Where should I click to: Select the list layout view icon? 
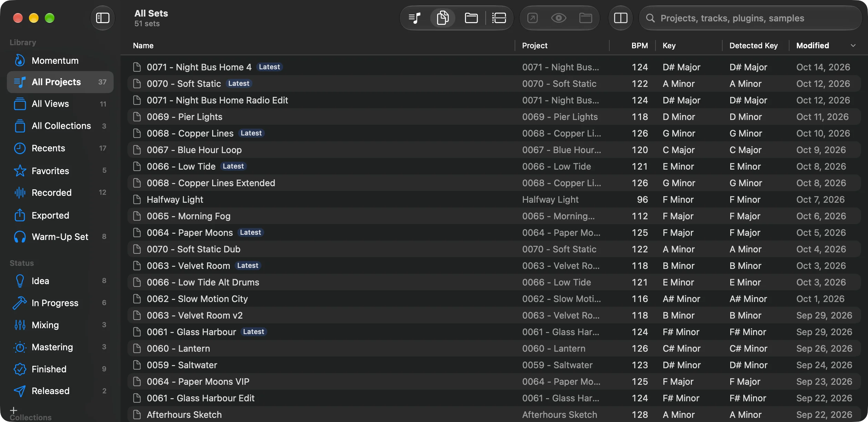coord(499,18)
